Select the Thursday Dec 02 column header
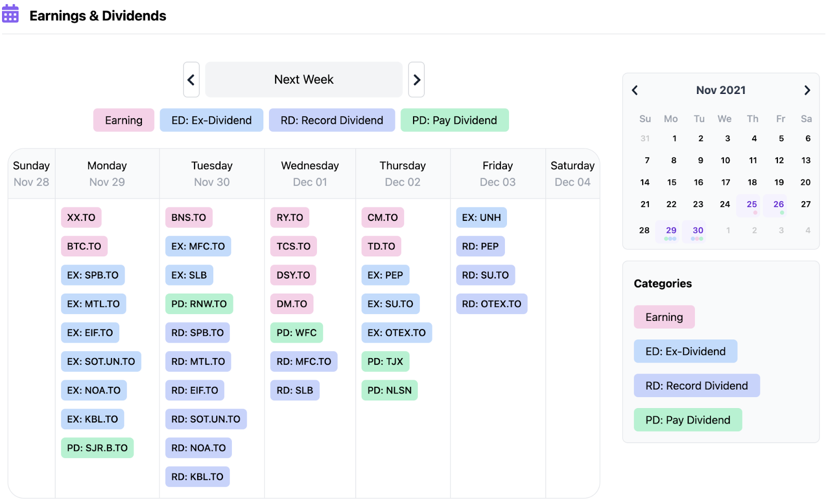The height and width of the screenshot is (504, 826). [x=403, y=174]
